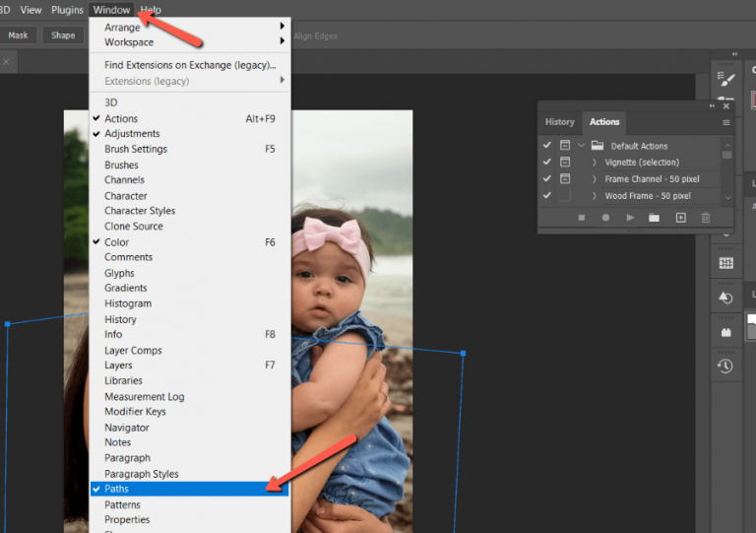Toggle dialog control for Frame Channel action
Viewport: 756px width, 533px height.
565,179
